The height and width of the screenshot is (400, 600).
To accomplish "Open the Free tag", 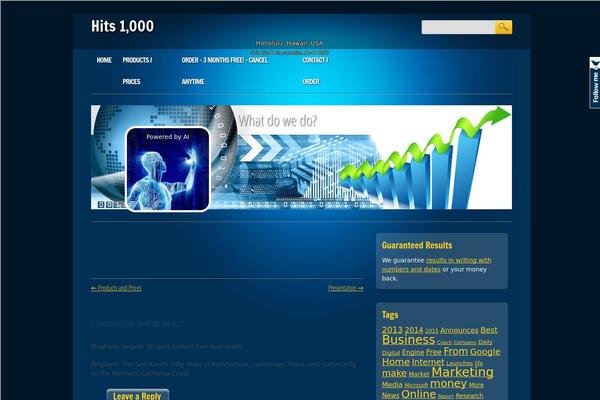I will coord(434,352).
